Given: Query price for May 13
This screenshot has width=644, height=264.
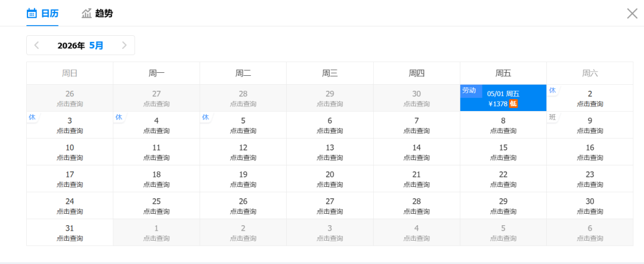Looking at the screenshot, I should 330,152.
